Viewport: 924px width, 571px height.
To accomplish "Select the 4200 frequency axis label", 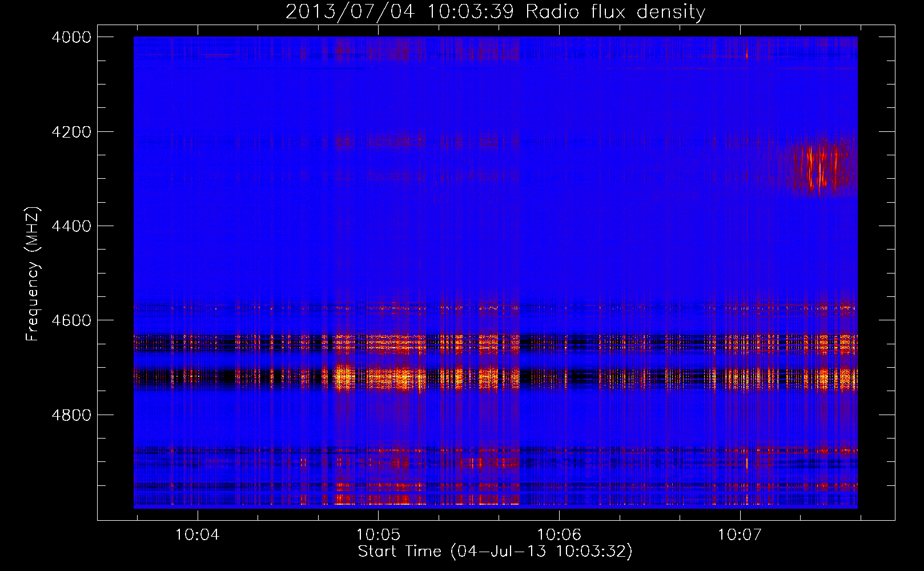I will coord(71,132).
